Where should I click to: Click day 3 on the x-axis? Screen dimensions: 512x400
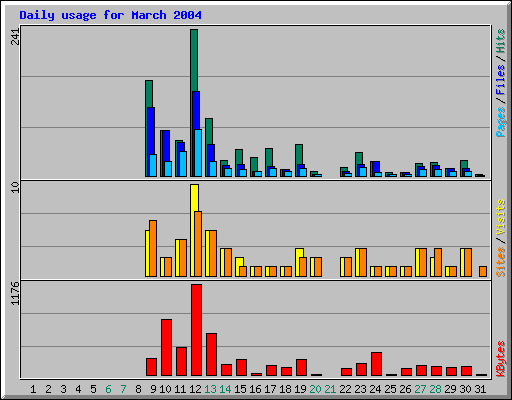tap(63, 389)
